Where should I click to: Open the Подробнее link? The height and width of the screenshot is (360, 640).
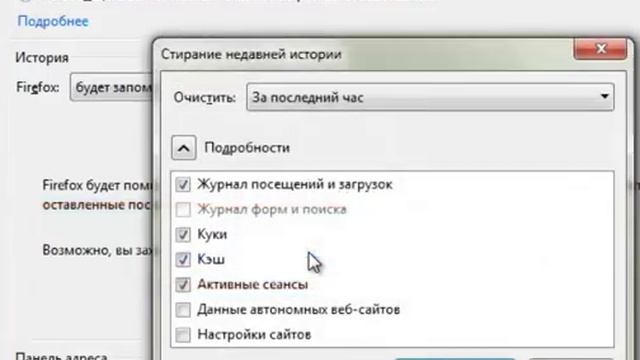point(53,21)
